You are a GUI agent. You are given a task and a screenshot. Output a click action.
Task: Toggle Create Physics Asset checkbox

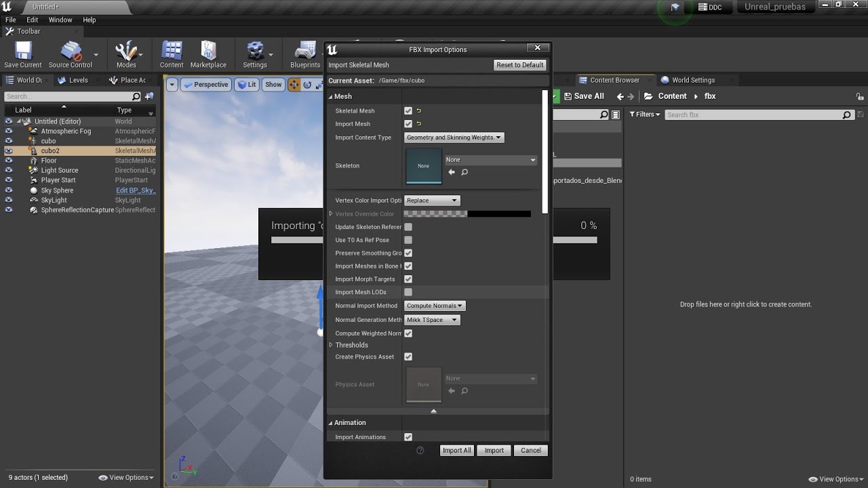pyautogui.click(x=408, y=357)
